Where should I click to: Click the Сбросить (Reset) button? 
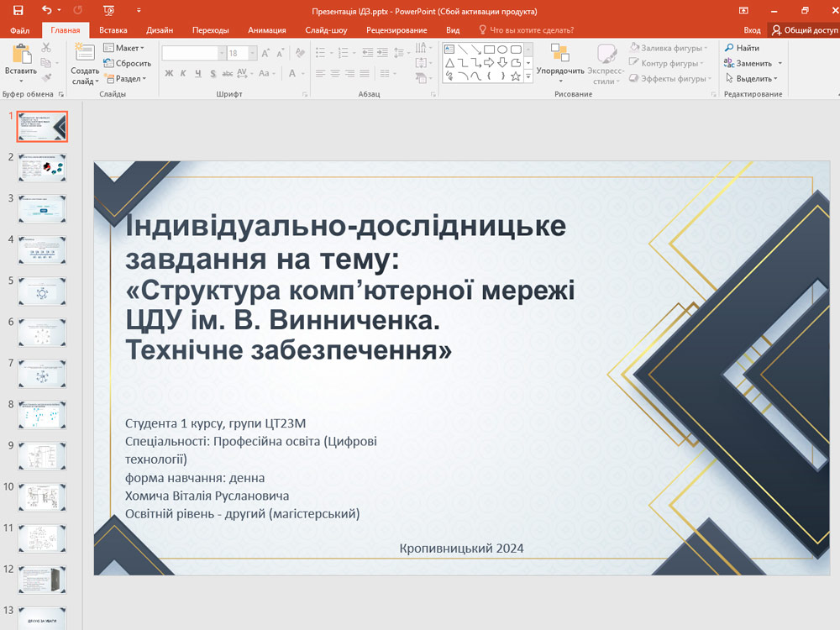click(x=128, y=63)
